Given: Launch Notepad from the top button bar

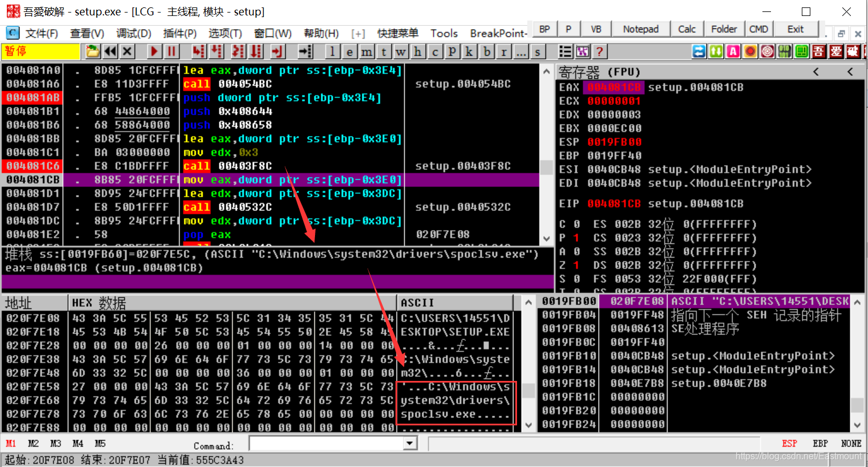Looking at the screenshot, I should [x=640, y=29].
